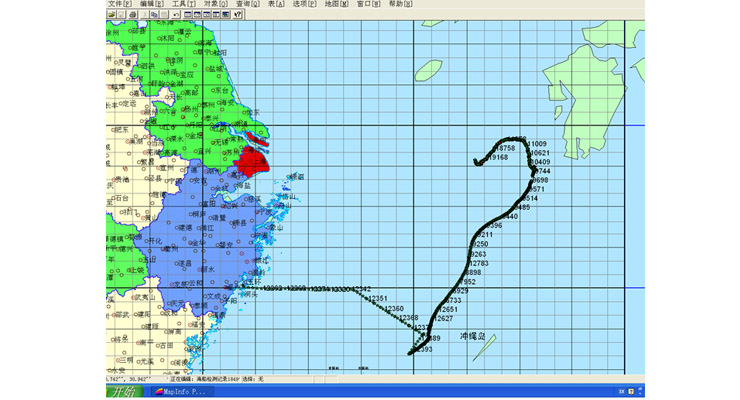Click the green Start button on taskbar
This screenshot has height=400, width=740.
pyautogui.click(x=124, y=392)
